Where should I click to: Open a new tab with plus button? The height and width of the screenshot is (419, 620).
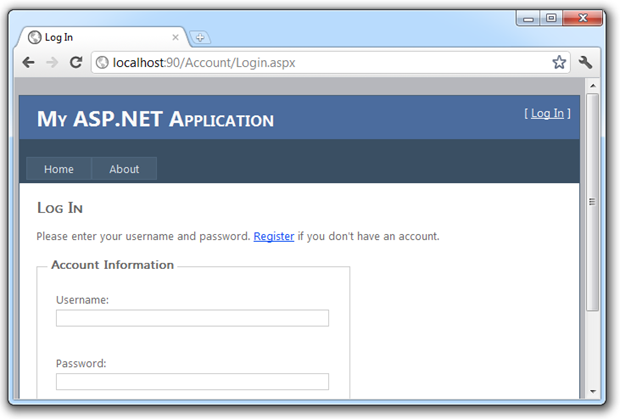click(200, 38)
